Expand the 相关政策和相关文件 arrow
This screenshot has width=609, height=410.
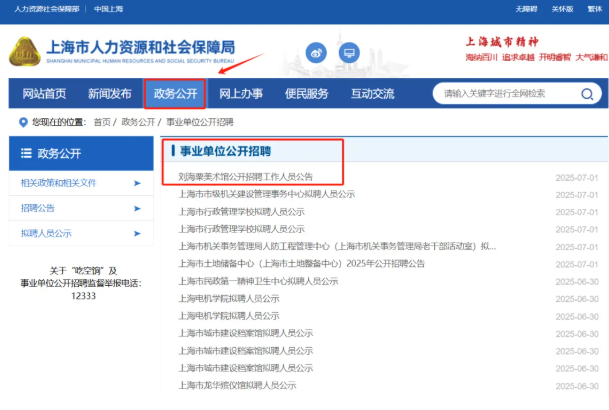pos(136,184)
